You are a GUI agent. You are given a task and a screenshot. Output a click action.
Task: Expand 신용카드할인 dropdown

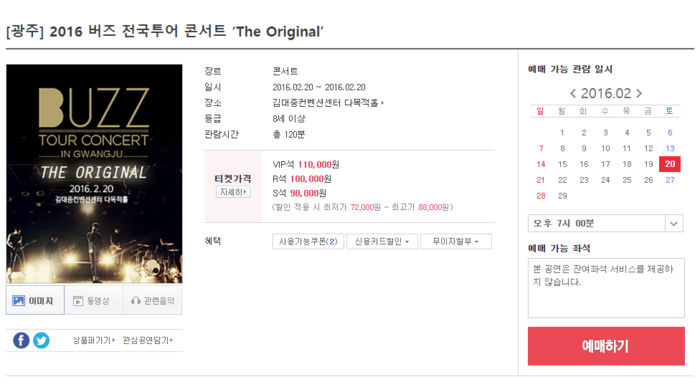pyautogui.click(x=382, y=241)
